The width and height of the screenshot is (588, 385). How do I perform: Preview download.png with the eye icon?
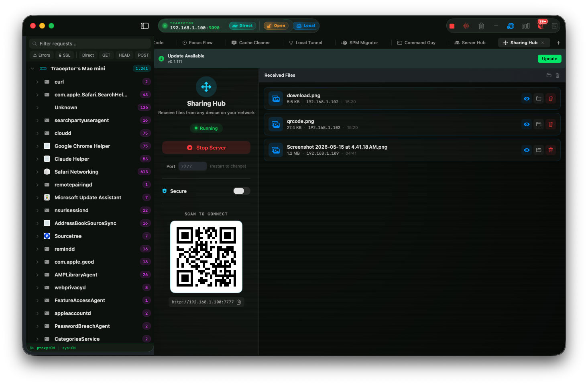click(x=527, y=98)
